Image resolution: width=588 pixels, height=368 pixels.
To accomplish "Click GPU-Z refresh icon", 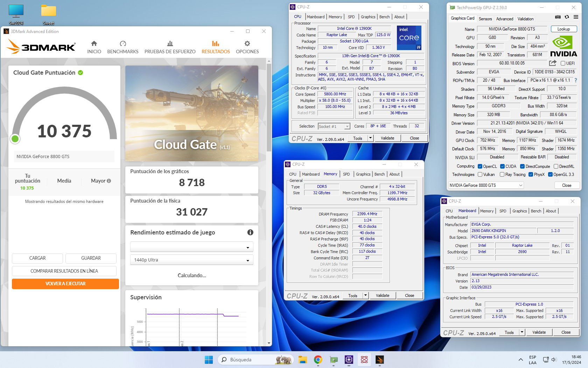I will point(567,17).
